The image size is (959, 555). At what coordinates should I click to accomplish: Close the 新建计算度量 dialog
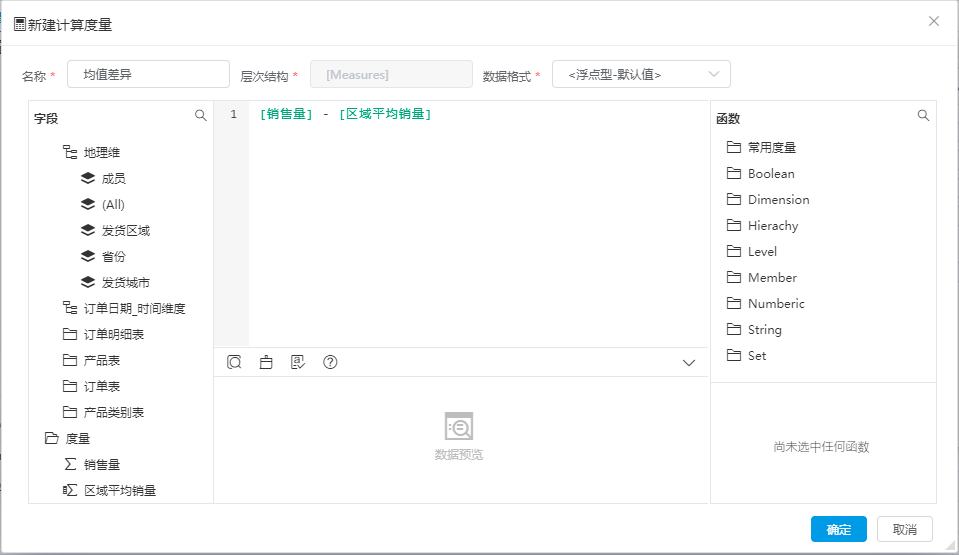933,21
